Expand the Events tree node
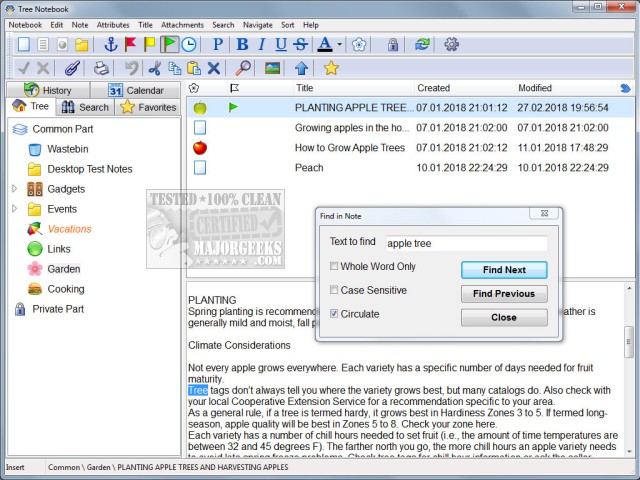This screenshot has width=640, height=480. tap(15, 209)
